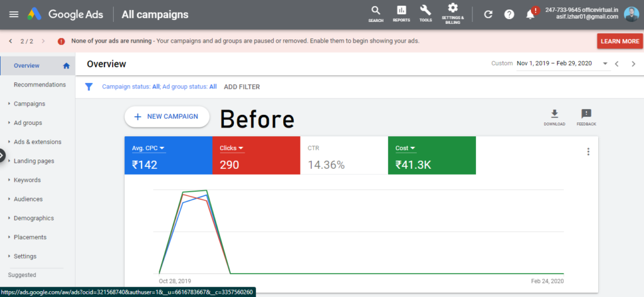644x297 pixels.
Task: Open the help question mark icon
Action: (509, 14)
